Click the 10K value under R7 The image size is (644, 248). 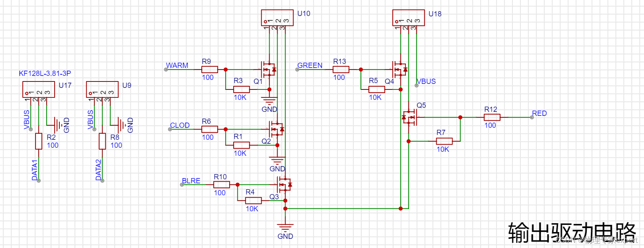click(443, 149)
